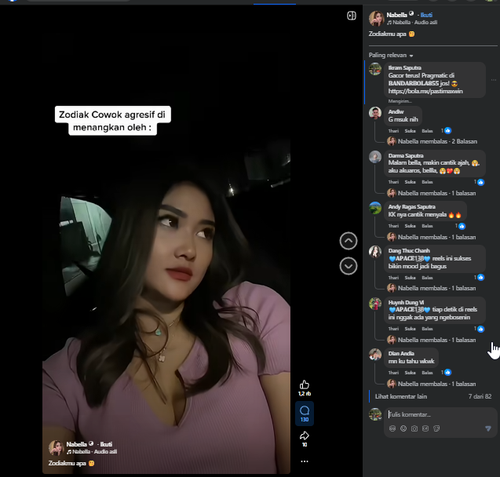Open Dang Thuc Chanh's profile avatar

(x=375, y=252)
